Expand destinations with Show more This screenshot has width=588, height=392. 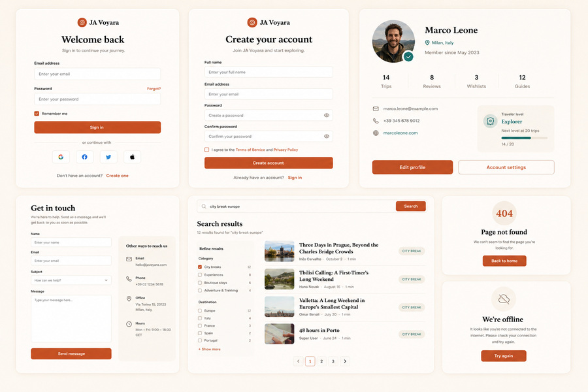(210, 350)
